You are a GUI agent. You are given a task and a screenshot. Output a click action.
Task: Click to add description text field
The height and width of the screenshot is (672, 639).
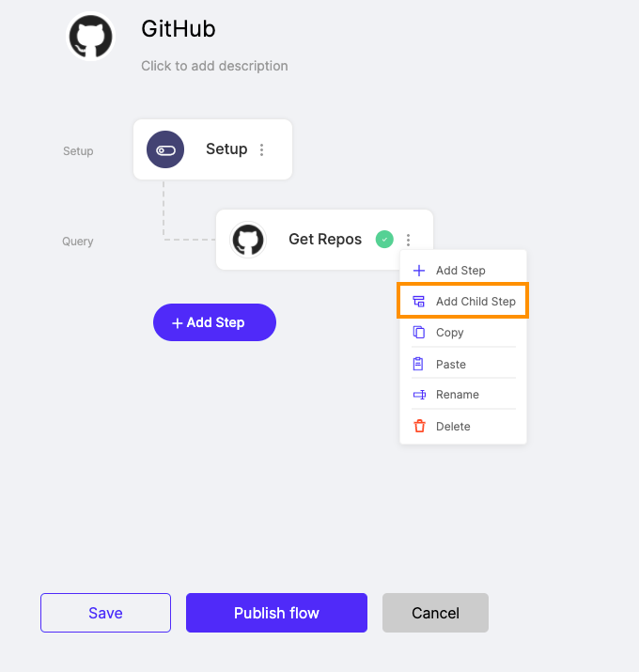pos(214,66)
